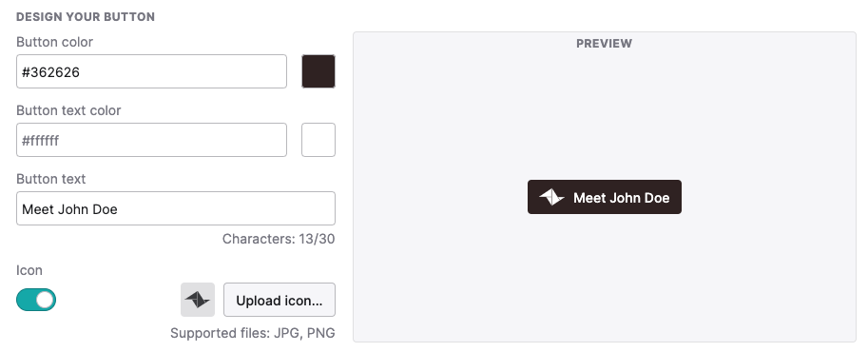
Task: Click the PREVIEW heading
Action: pos(604,43)
